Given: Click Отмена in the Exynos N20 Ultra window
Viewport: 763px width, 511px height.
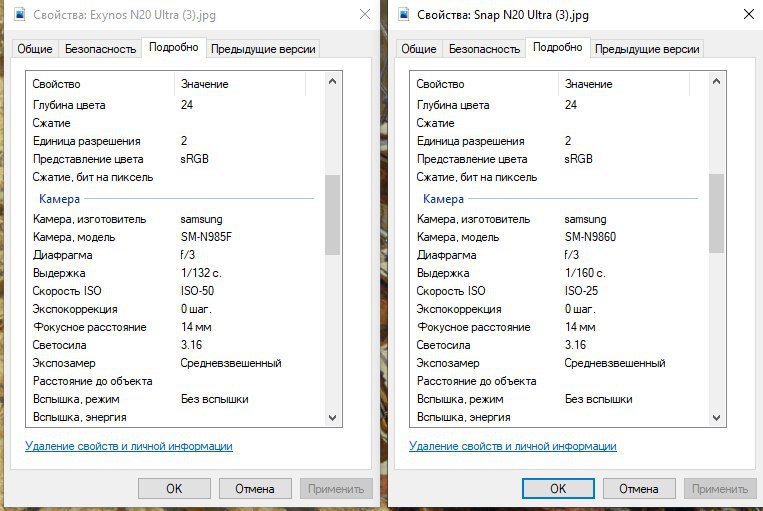Looking at the screenshot, I should pyautogui.click(x=255, y=489).
